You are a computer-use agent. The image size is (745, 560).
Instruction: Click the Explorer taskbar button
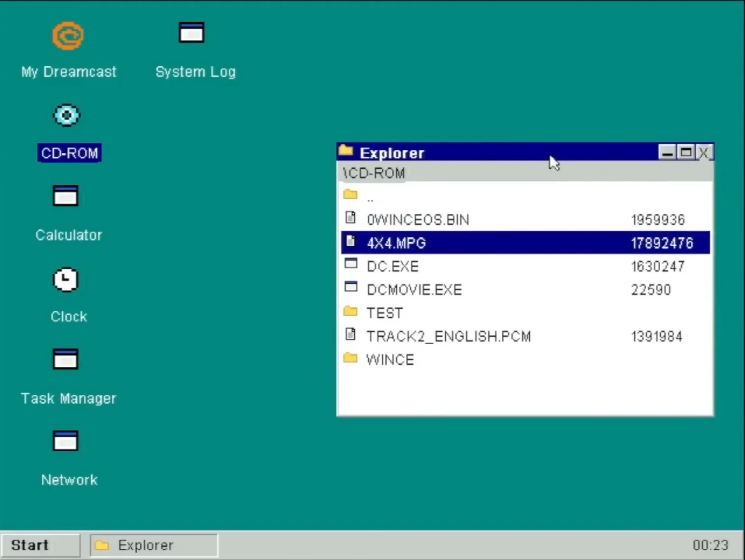point(154,545)
